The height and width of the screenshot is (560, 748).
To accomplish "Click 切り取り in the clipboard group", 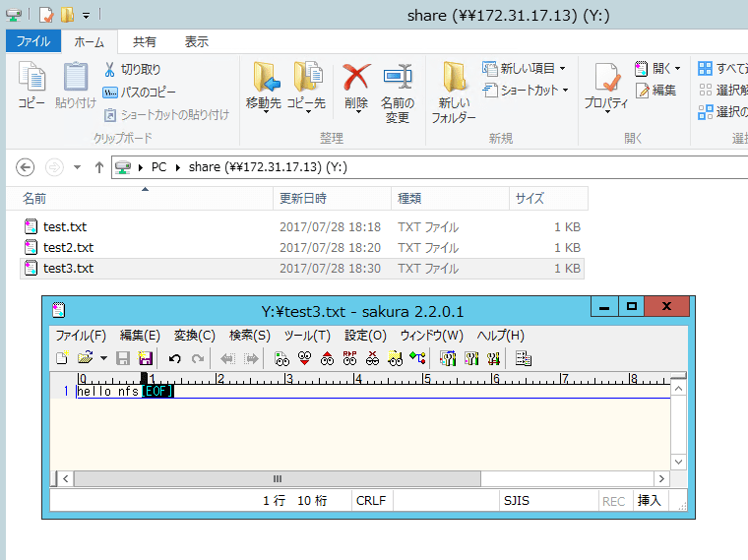I will [x=132, y=70].
